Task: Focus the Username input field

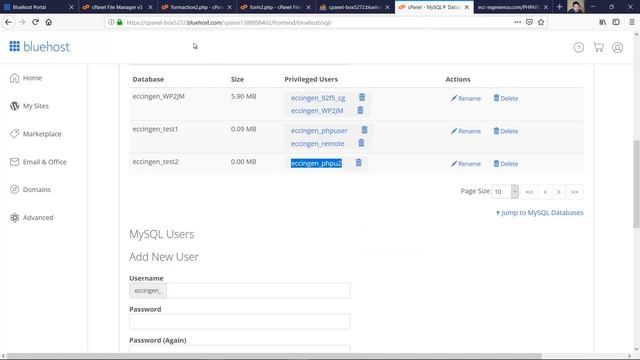Action: coord(258,291)
